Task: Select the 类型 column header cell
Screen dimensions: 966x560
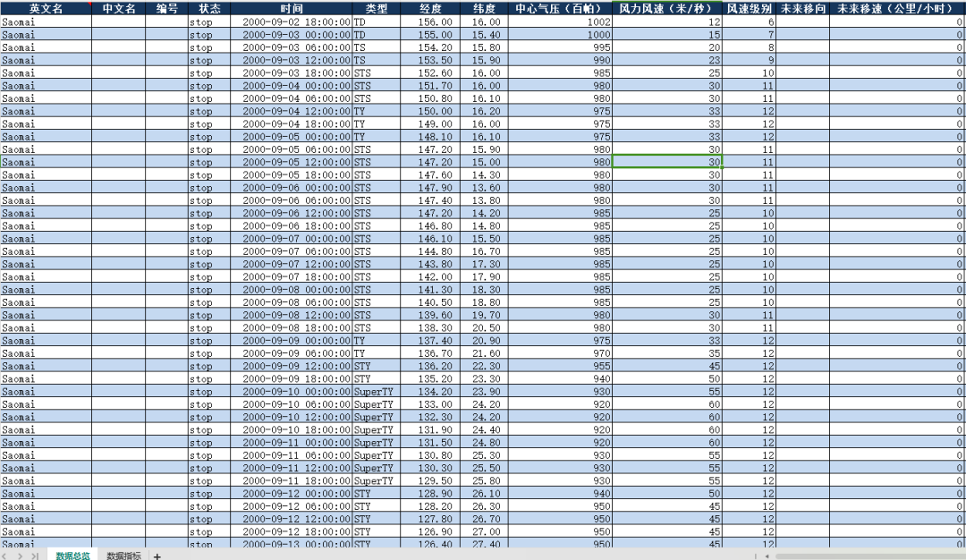Action: (x=377, y=9)
